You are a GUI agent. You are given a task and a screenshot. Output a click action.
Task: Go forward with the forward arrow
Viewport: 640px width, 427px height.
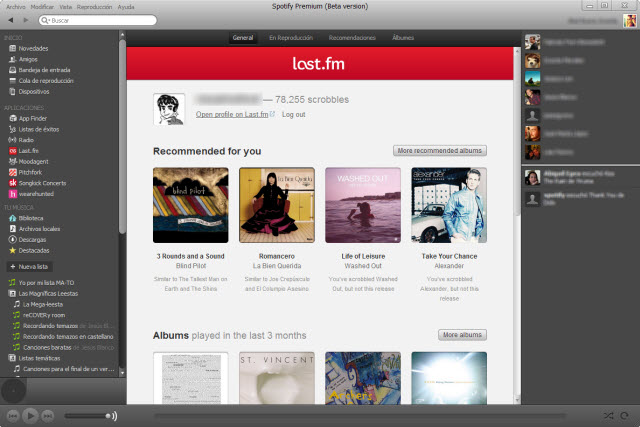[x=26, y=20]
